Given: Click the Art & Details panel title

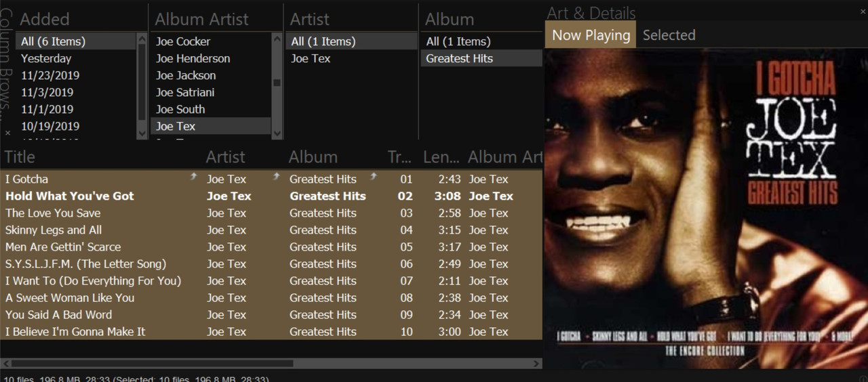Looking at the screenshot, I should 591,13.
